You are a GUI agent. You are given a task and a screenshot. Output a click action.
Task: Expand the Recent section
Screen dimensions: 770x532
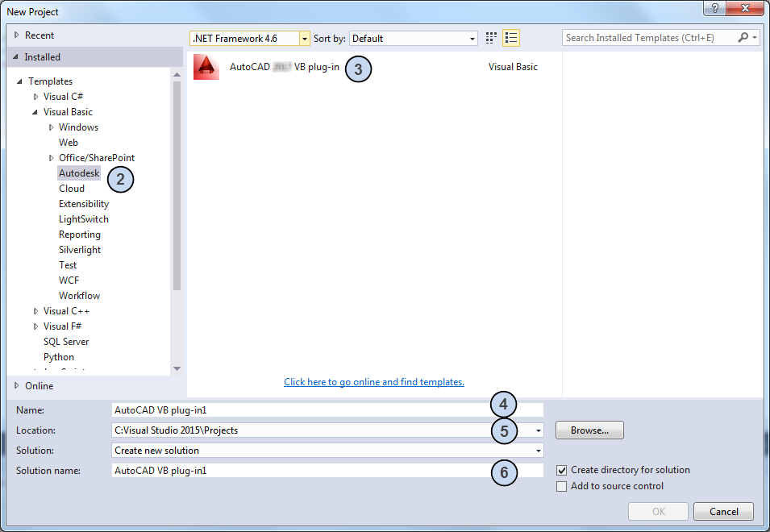[16, 35]
